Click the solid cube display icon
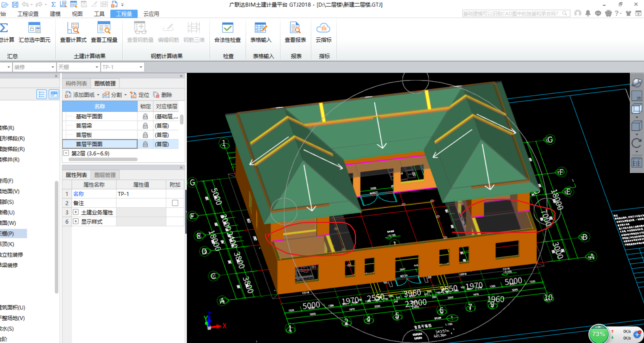Image resolution: width=644 pixels, height=343 pixels. pyautogui.click(x=637, y=126)
